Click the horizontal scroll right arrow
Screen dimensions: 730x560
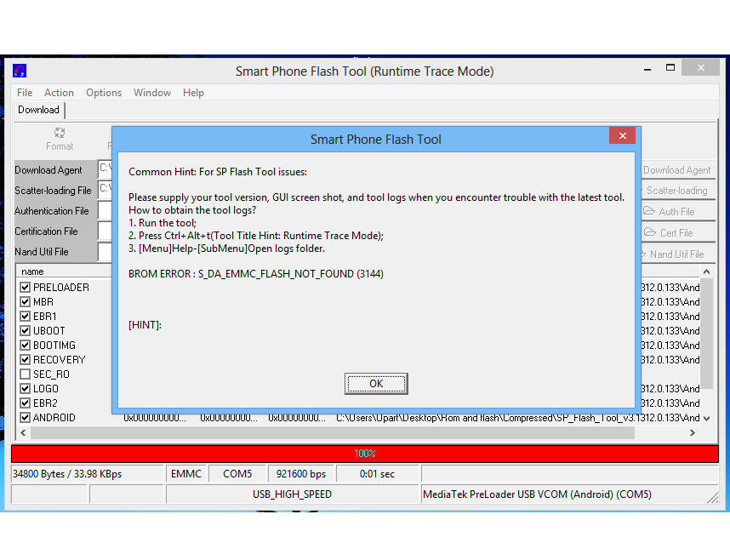[693, 433]
